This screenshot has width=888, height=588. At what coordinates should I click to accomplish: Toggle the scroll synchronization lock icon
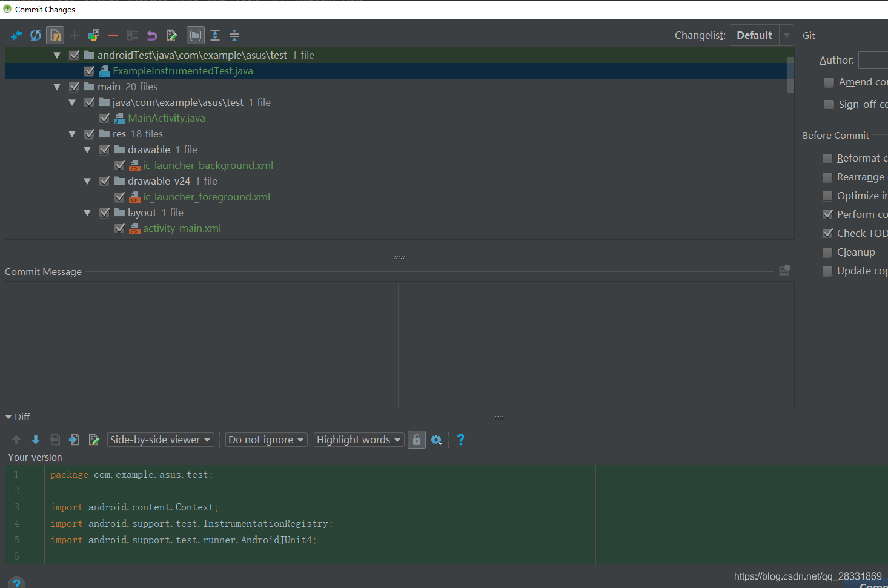417,440
